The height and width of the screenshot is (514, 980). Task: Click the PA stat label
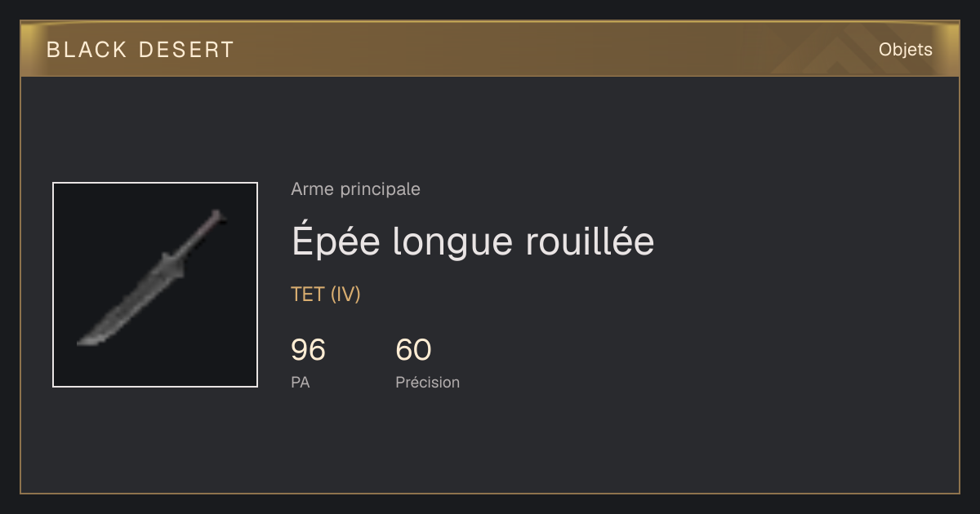301,382
